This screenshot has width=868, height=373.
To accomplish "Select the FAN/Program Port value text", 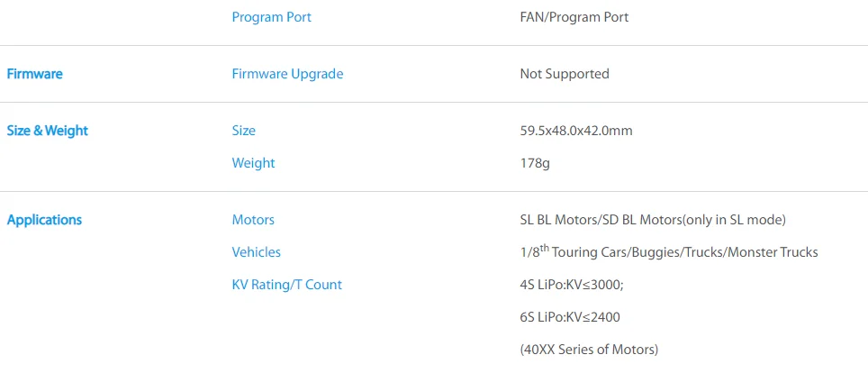I will [x=574, y=17].
